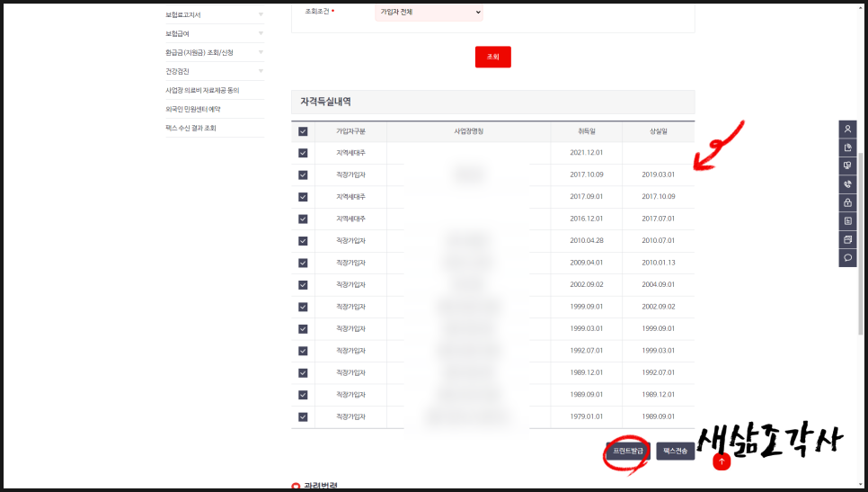Click the 2021.12.01 acquisition date cell

pyautogui.click(x=586, y=152)
